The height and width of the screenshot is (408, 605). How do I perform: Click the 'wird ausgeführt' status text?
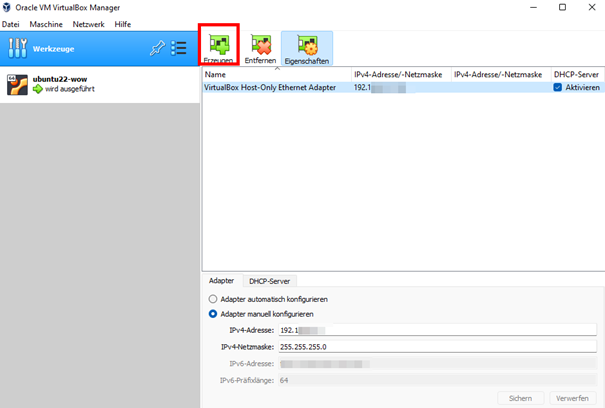[x=70, y=89]
